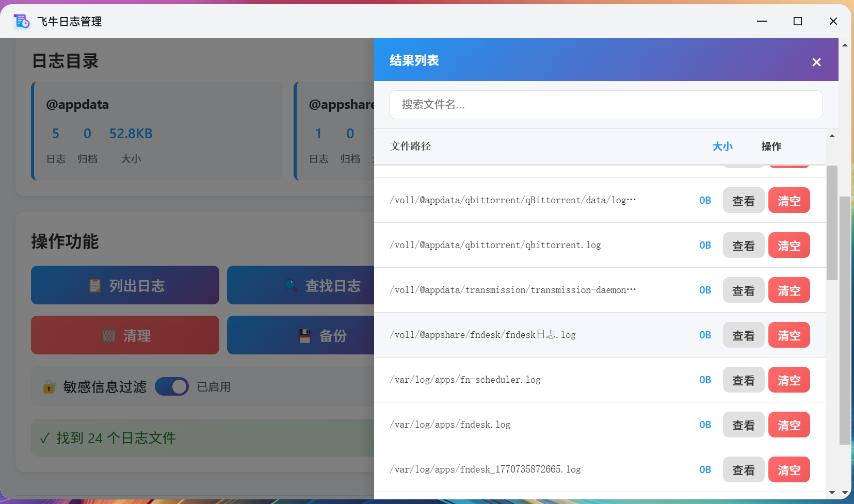Click the trash icon on the red 清理 button

[x=109, y=335]
